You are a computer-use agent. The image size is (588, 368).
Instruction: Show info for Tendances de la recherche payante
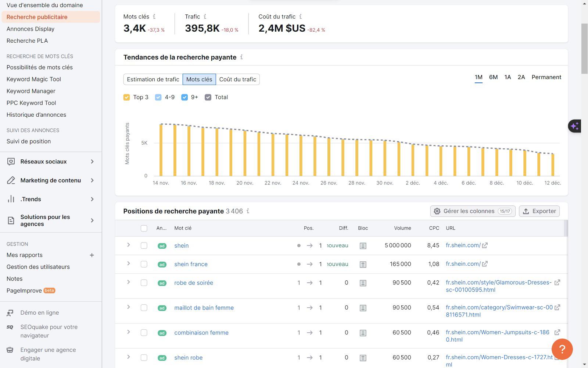[241, 57]
